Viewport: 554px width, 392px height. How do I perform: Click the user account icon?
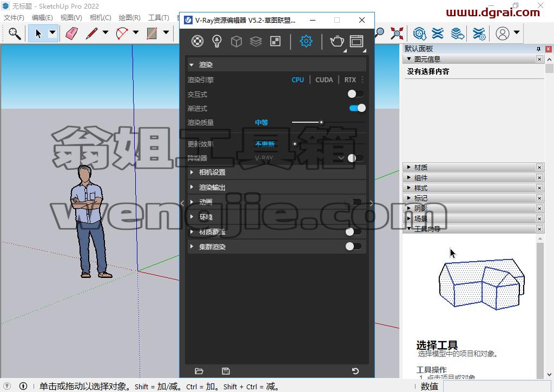503,33
